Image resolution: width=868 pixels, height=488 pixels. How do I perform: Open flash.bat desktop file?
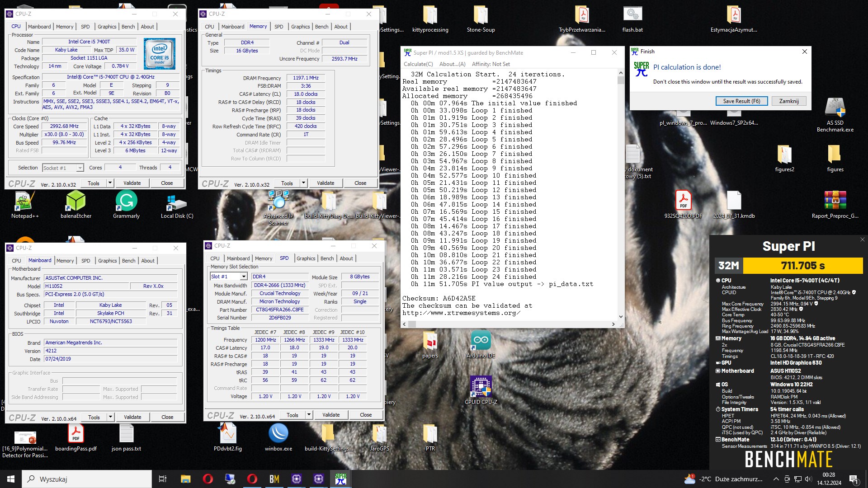(632, 19)
